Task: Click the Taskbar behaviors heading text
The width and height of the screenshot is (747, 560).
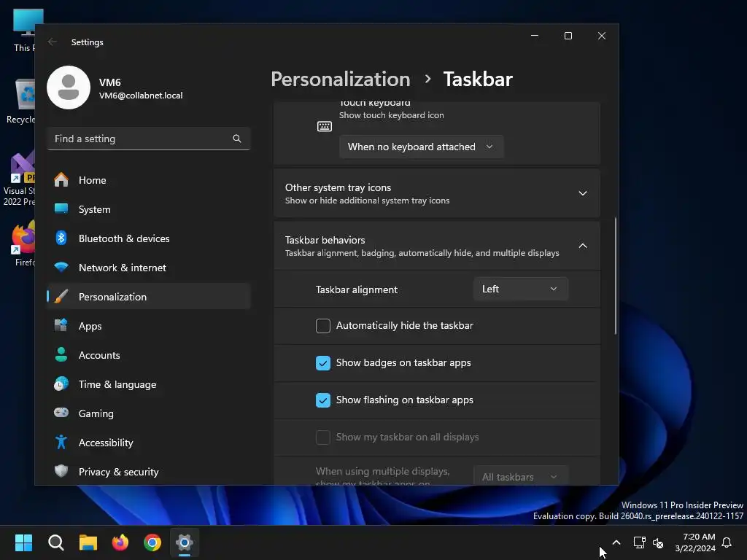Action: pos(325,241)
